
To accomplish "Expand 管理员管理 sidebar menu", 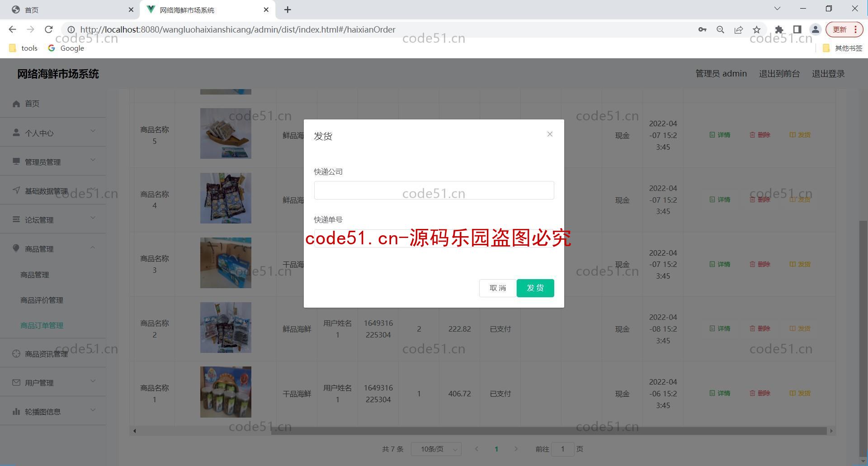I will click(53, 162).
